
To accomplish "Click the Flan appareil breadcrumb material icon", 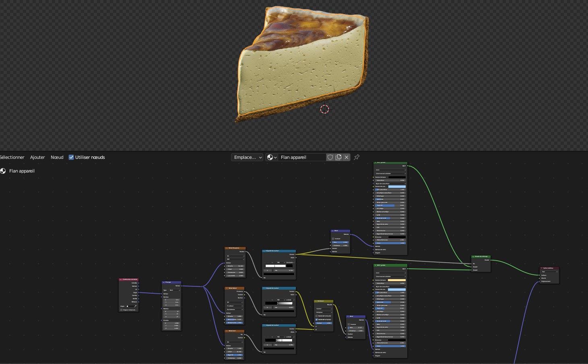I will click(x=3, y=171).
